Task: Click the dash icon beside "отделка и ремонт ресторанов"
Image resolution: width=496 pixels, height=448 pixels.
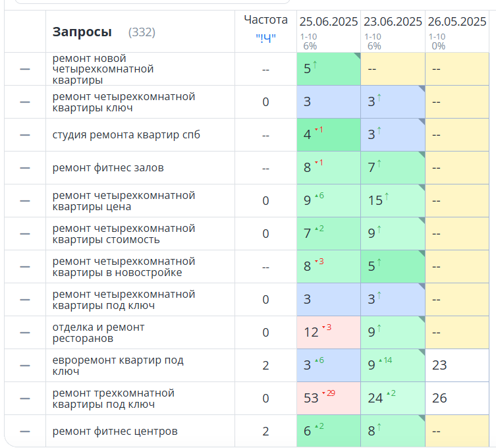Action: coord(25,333)
